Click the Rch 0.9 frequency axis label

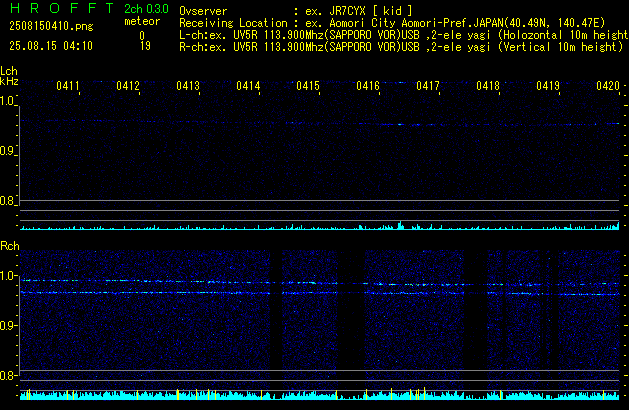click(7, 325)
